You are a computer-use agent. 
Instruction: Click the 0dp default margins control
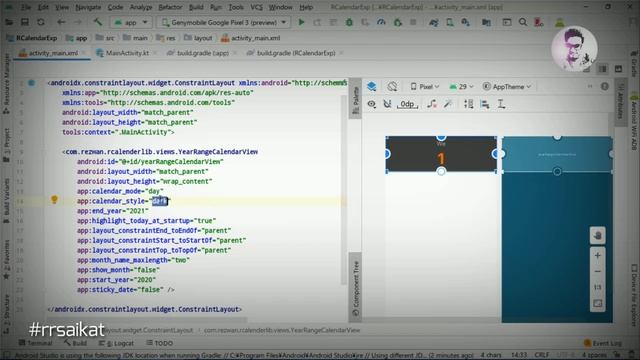point(407,104)
